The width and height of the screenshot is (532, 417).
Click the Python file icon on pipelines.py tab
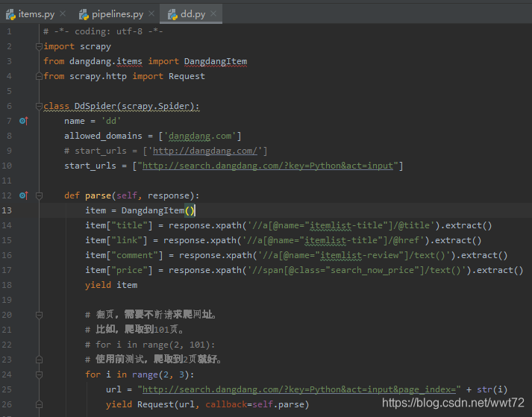pos(84,14)
